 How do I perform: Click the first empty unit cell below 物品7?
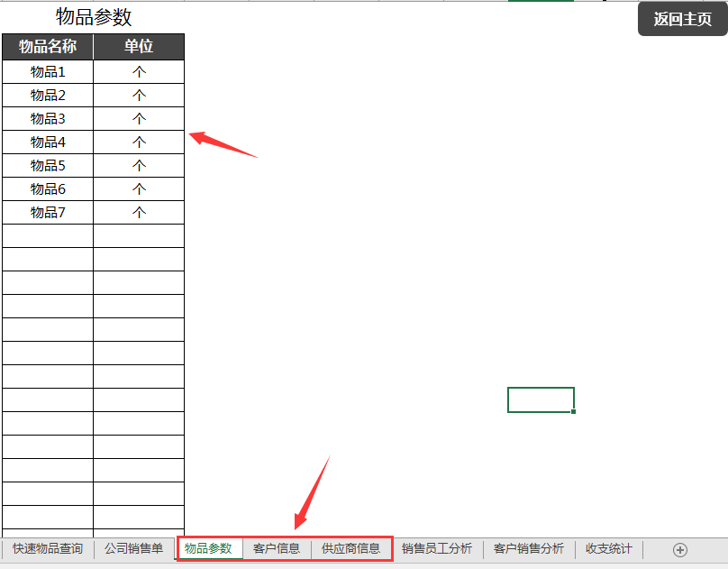coord(139,236)
